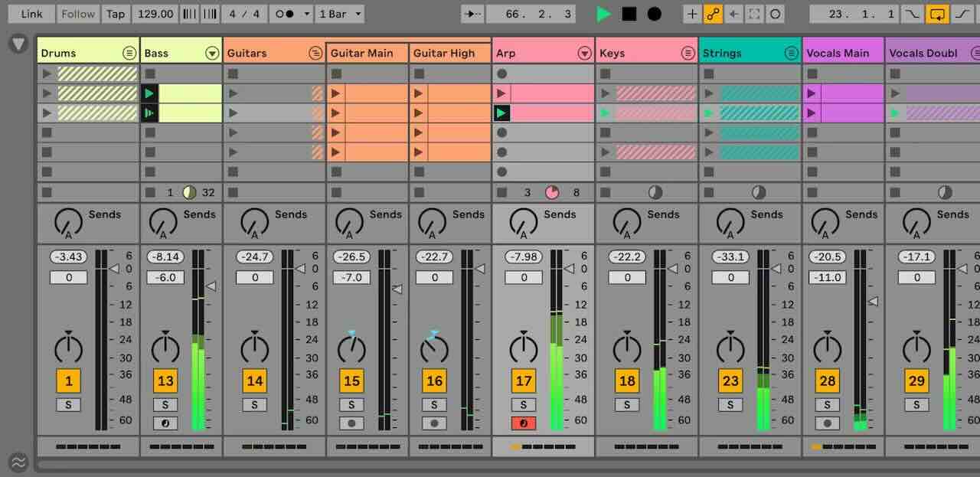Click the Session Record circle icon

tap(775, 14)
